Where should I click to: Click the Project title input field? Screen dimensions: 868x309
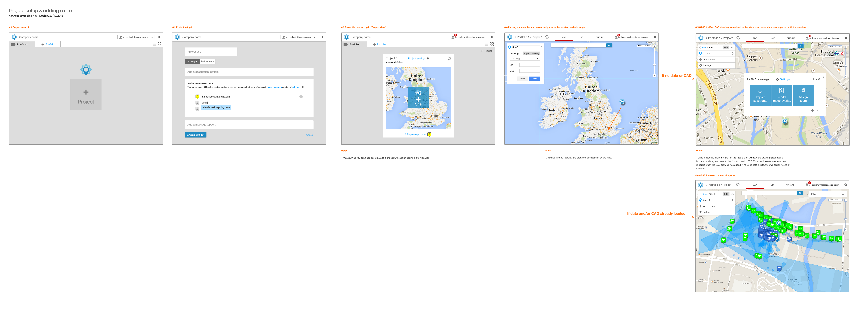point(211,52)
